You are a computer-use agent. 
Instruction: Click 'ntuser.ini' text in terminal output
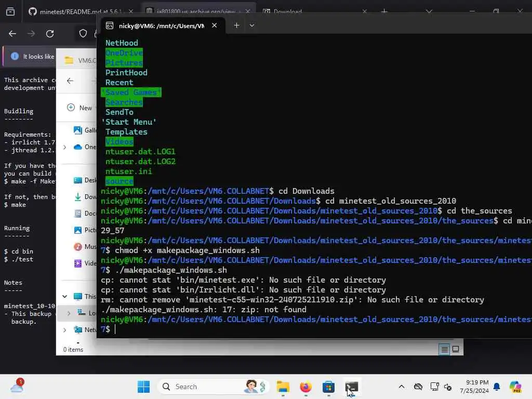pyautogui.click(x=129, y=171)
